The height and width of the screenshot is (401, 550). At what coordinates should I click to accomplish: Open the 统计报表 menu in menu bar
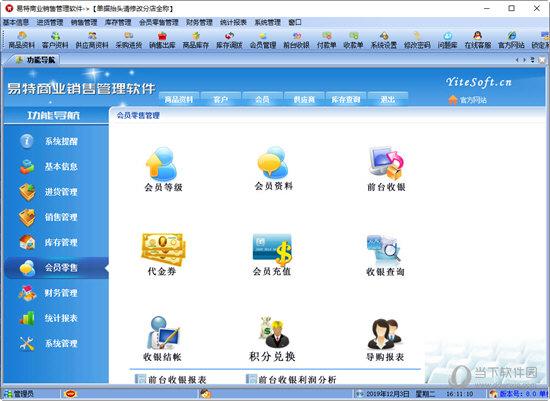click(233, 22)
